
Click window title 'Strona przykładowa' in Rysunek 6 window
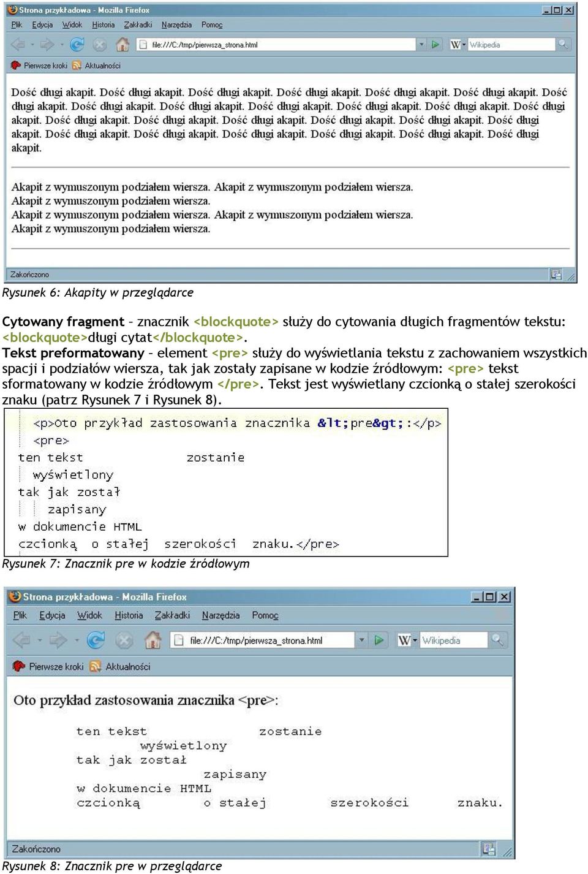tap(55, 10)
